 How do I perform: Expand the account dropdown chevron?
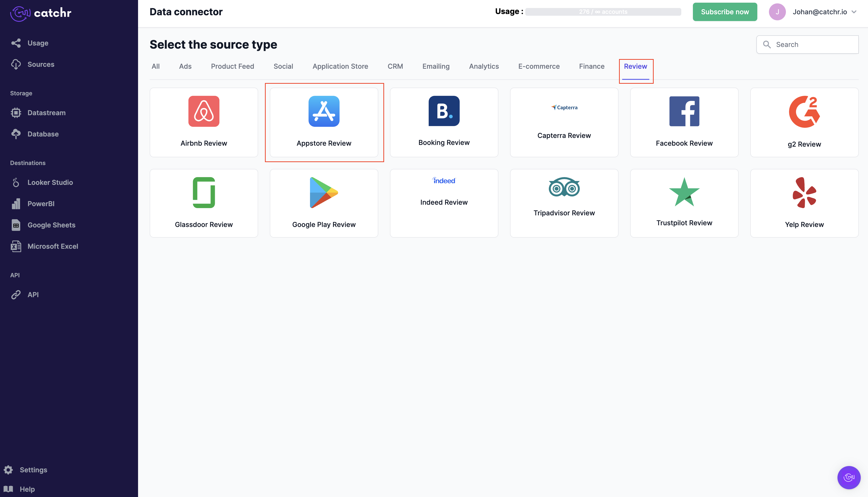854,12
